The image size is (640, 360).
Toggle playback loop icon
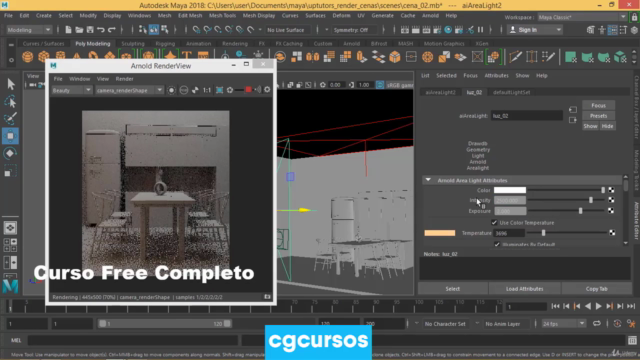(597, 324)
